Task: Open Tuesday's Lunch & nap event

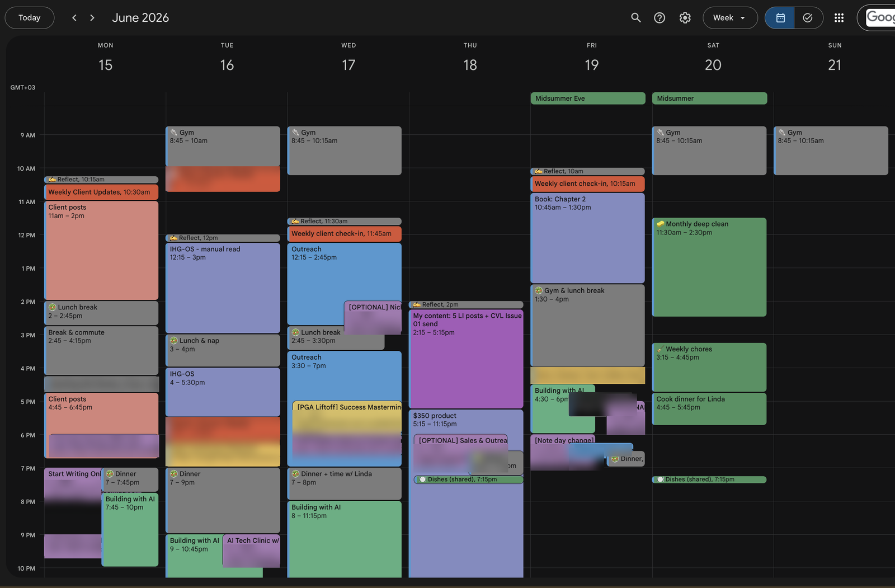Action: click(x=223, y=350)
